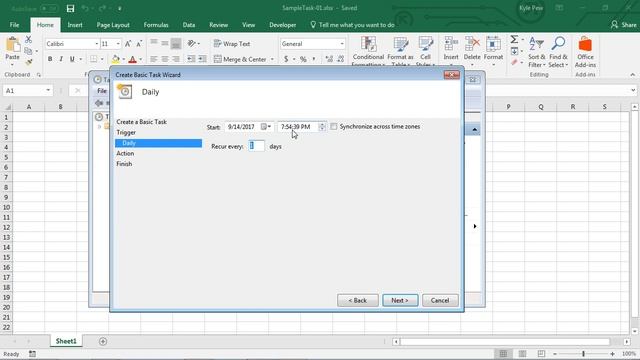Open Merge & Center dropdown arrow
Screen dimensions: 640x360
coord(272,59)
